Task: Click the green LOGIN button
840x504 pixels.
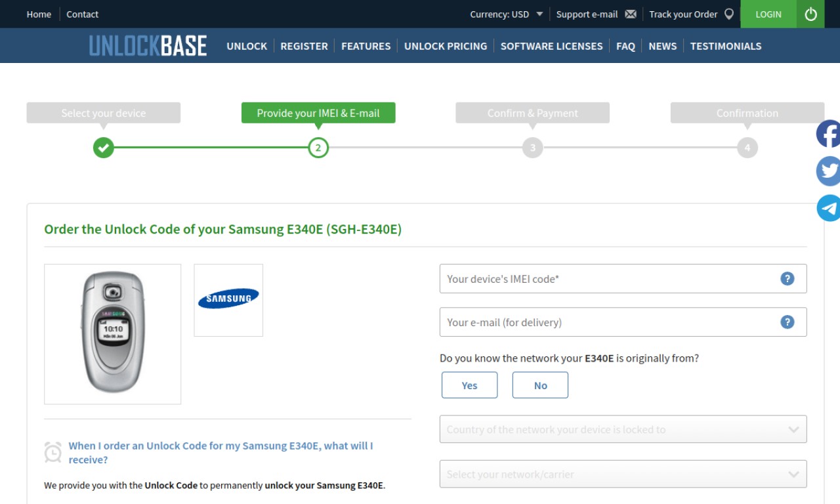Action: tap(768, 14)
